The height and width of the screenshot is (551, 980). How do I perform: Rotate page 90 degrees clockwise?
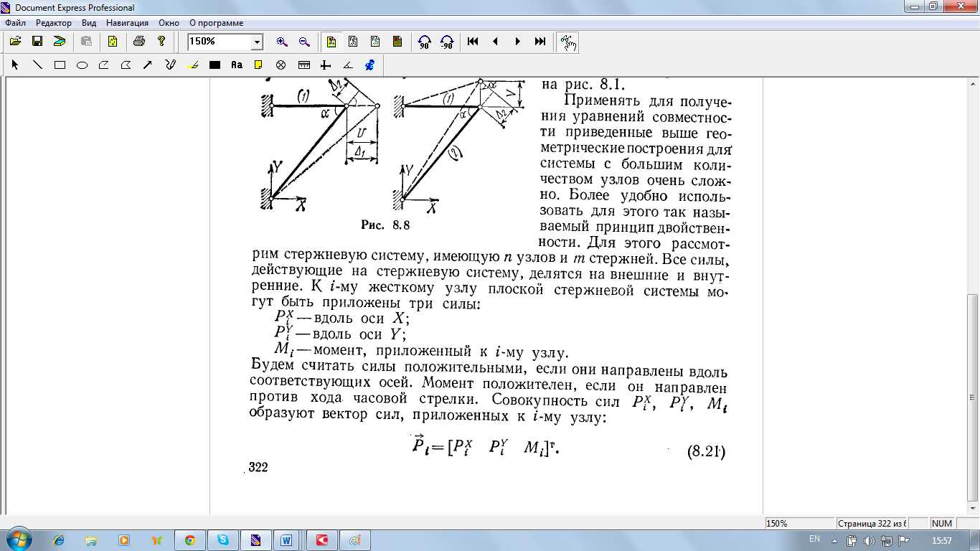[425, 42]
